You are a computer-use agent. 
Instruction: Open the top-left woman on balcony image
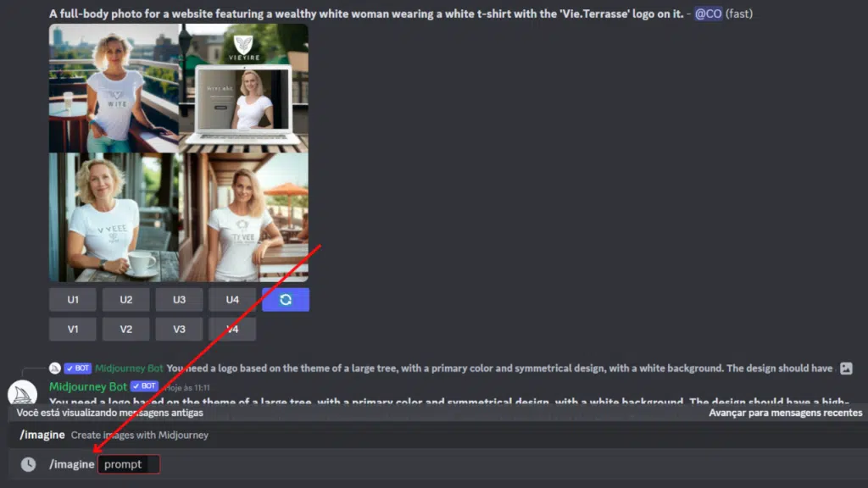pyautogui.click(x=114, y=88)
